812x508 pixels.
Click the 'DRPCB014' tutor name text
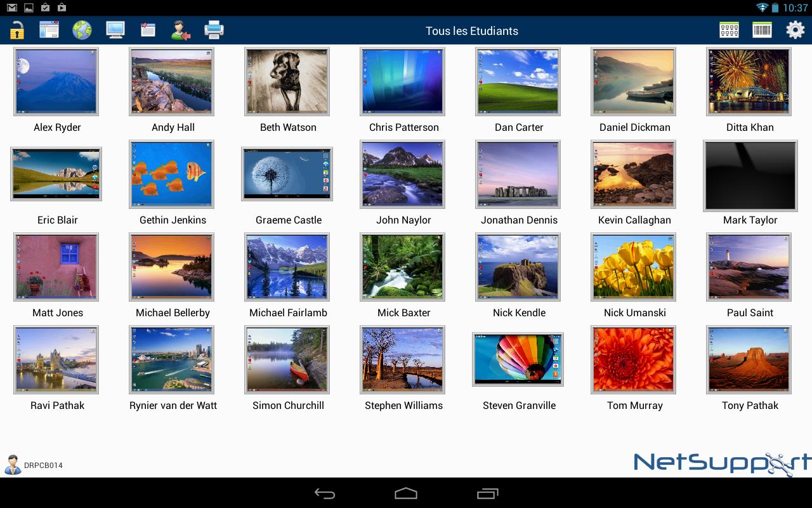pos(43,465)
